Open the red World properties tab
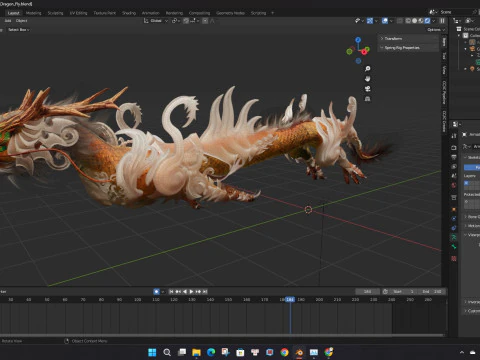 tap(454, 185)
